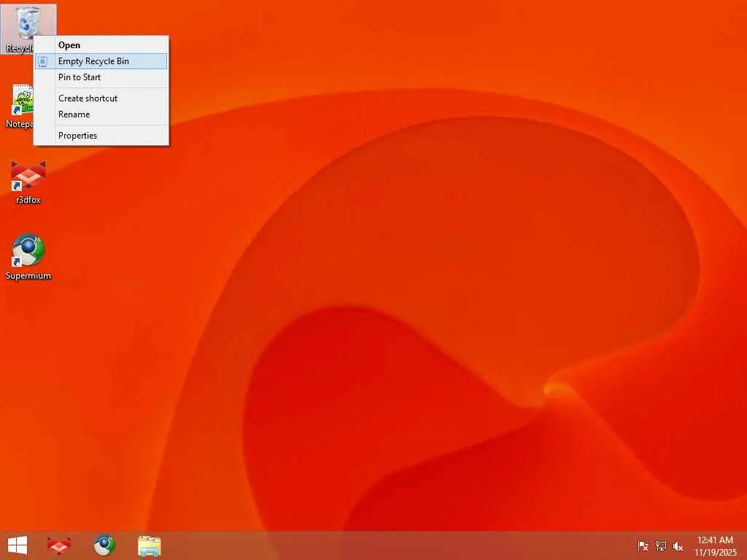Open the taskbar clock showing 12:41 AM

(715, 545)
